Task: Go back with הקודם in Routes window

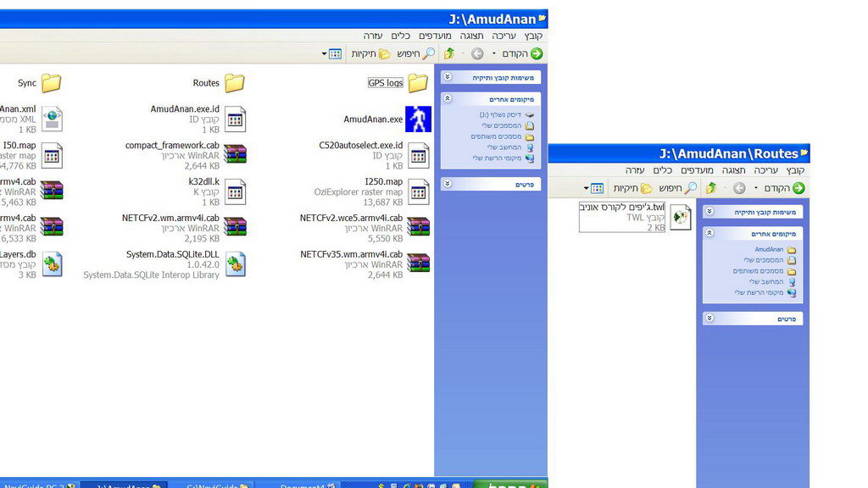Action: [784, 188]
